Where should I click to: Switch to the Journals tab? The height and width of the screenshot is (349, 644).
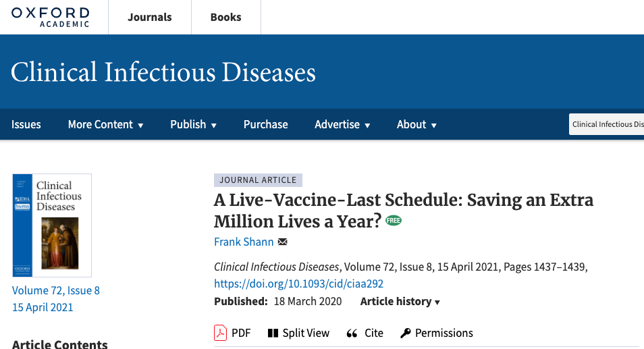point(150,17)
